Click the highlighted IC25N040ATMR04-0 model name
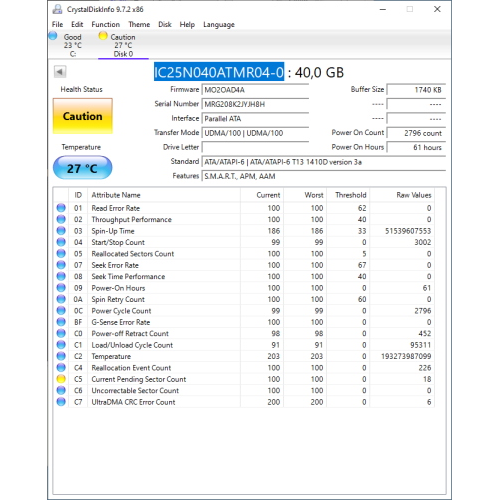500x500 pixels. (x=219, y=72)
